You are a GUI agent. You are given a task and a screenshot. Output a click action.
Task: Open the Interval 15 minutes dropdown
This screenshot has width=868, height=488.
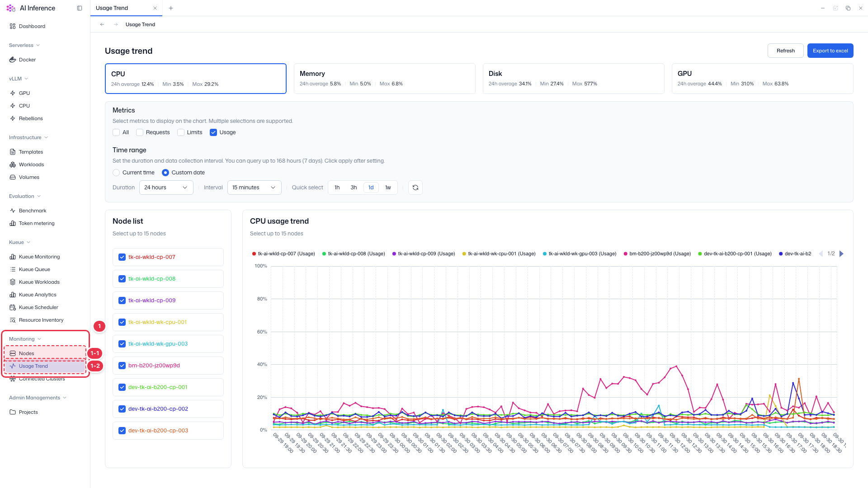pyautogui.click(x=254, y=188)
